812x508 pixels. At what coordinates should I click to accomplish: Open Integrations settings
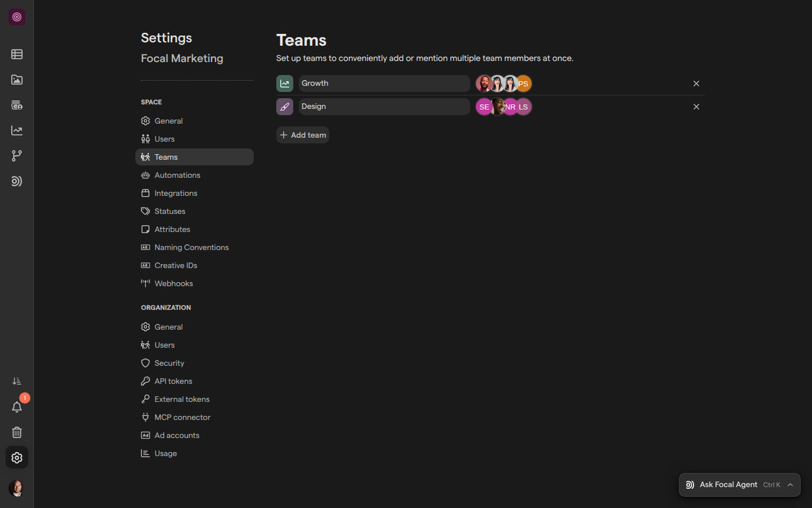coord(195,193)
